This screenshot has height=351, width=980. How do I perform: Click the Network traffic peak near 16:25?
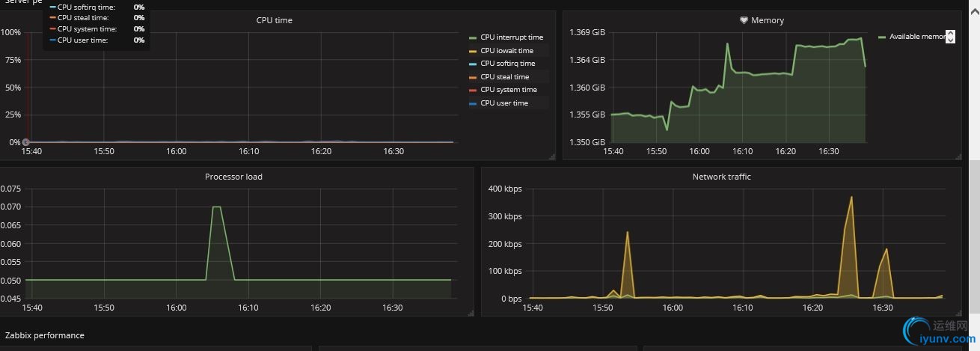click(851, 197)
